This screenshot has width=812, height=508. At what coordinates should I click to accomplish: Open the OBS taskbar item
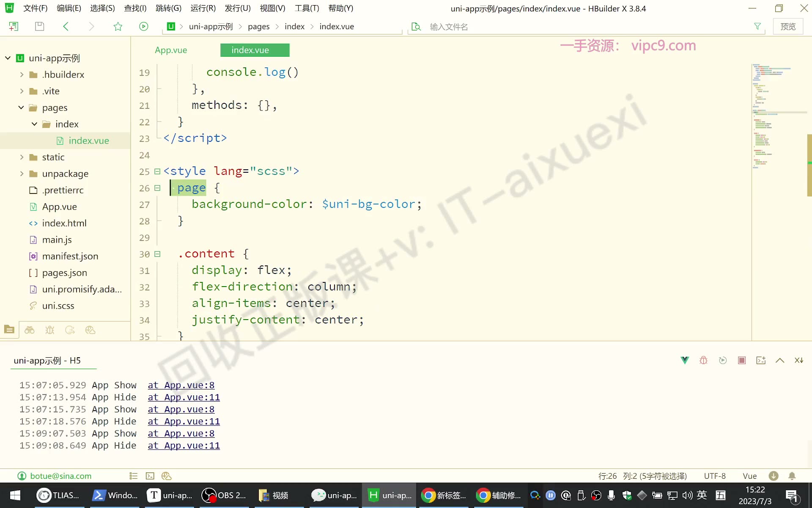(x=224, y=495)
